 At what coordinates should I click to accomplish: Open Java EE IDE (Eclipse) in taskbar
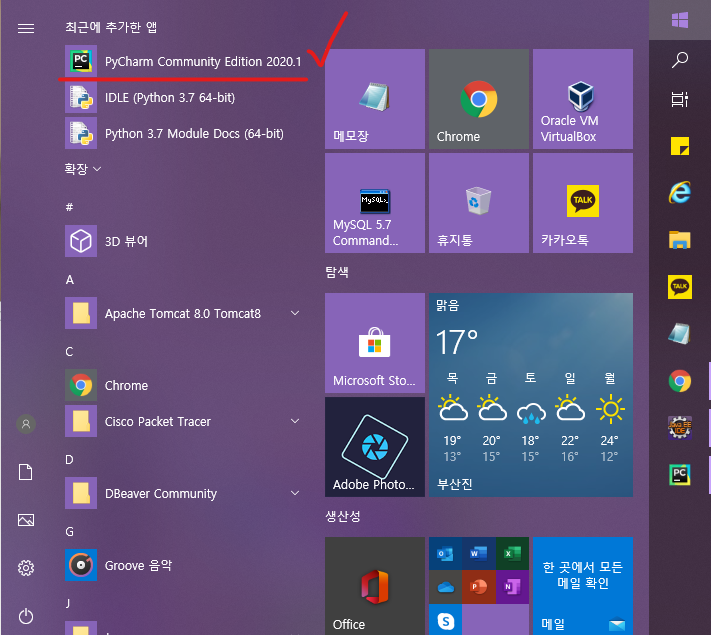680,428
